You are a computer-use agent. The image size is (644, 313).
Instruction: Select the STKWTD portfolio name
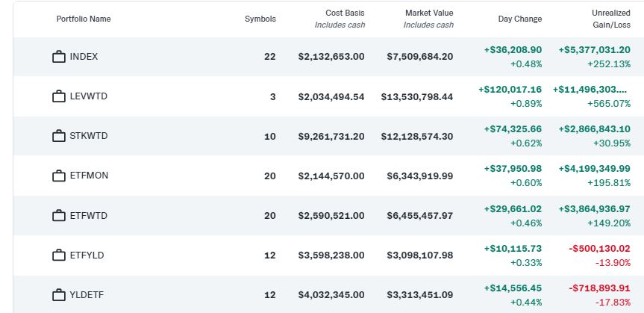click(x=88, y=136)
